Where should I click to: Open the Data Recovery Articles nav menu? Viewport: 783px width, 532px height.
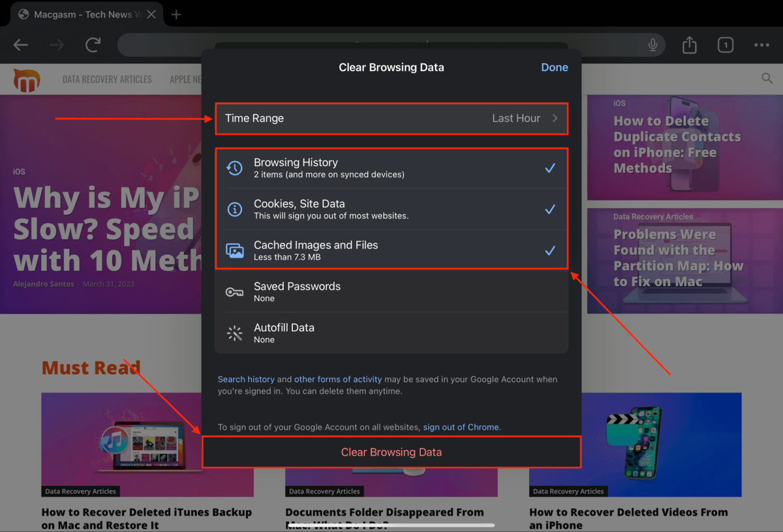(107, 79)
